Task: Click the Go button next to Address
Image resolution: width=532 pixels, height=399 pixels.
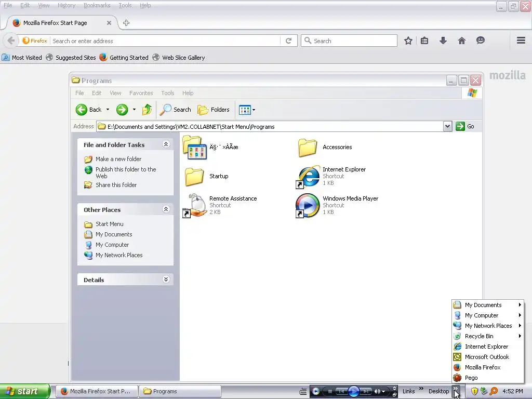Action: click(x=465, y=126)
